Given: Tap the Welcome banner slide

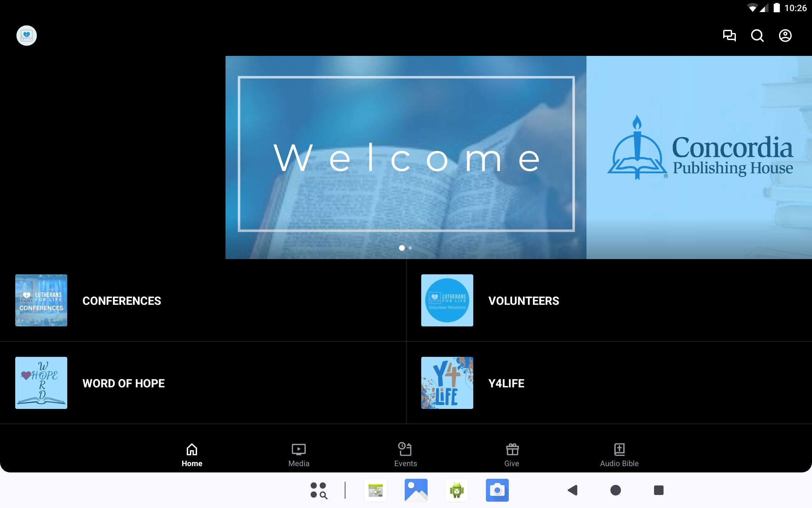Looking at the screenshot, I should click(406, 157).
